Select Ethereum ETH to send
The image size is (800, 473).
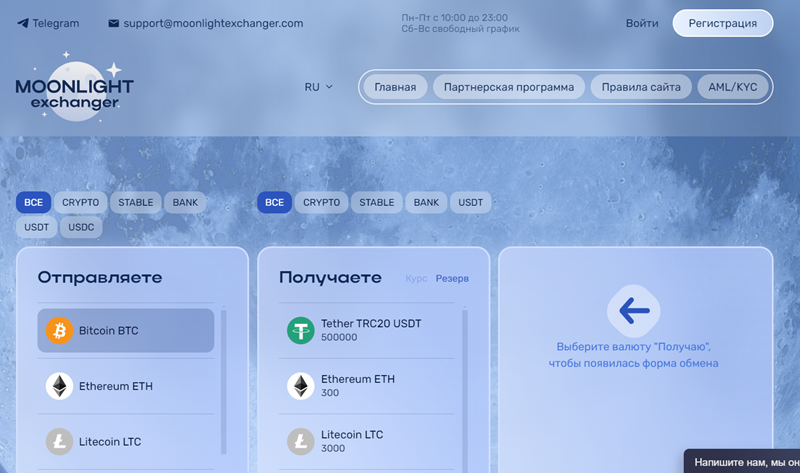pyautogui.click(x=126, y=386)
